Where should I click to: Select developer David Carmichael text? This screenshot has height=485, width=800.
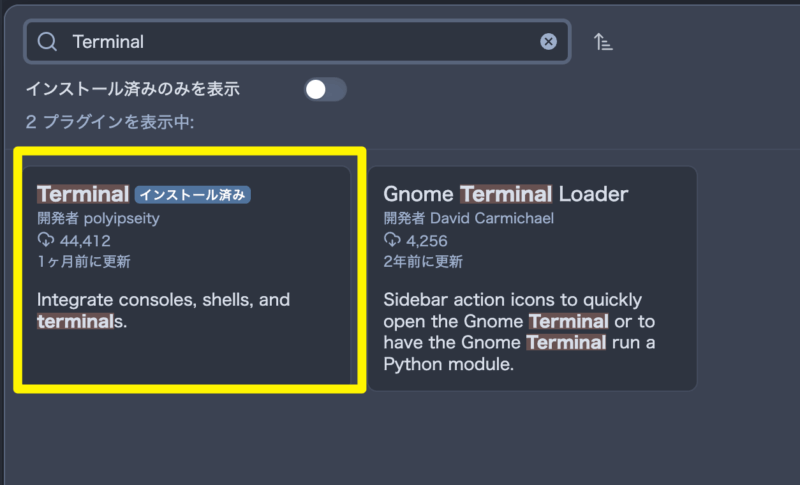[468, 218]
